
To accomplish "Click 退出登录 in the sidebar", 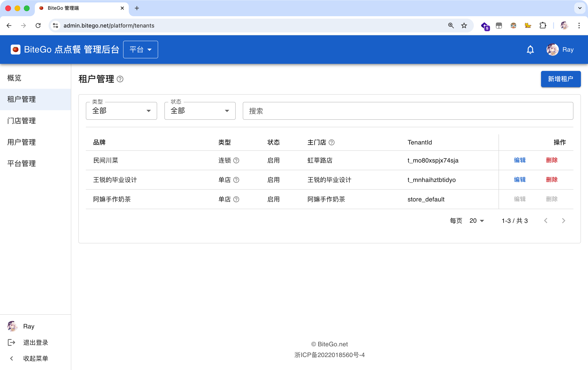I will (35, 342).
